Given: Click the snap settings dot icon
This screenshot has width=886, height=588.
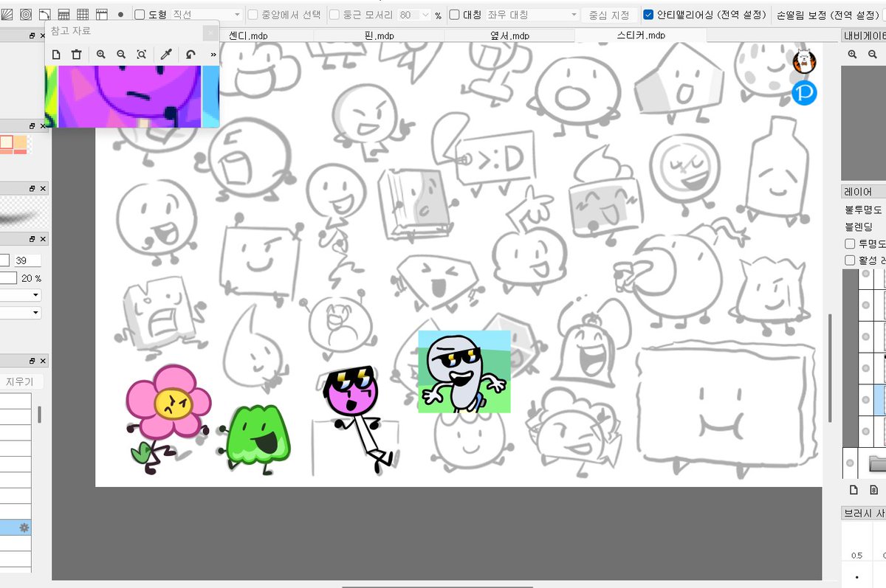Looking at the screenshot, I should [x=120, y=14].
